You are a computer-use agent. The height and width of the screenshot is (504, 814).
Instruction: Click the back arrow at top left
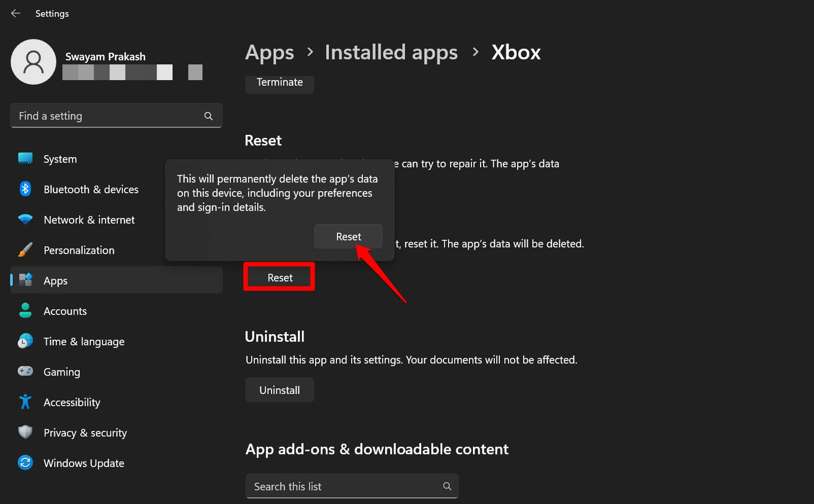click(x=15, y=13)
